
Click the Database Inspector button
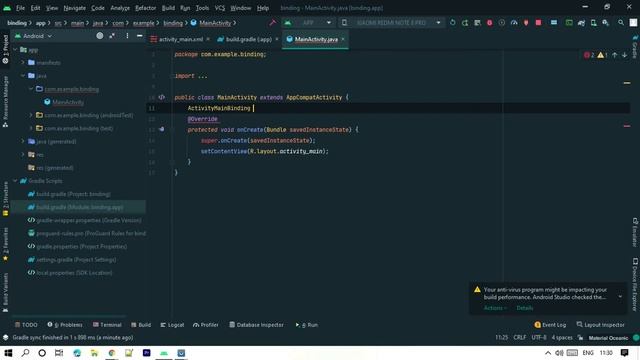[256, 325]
